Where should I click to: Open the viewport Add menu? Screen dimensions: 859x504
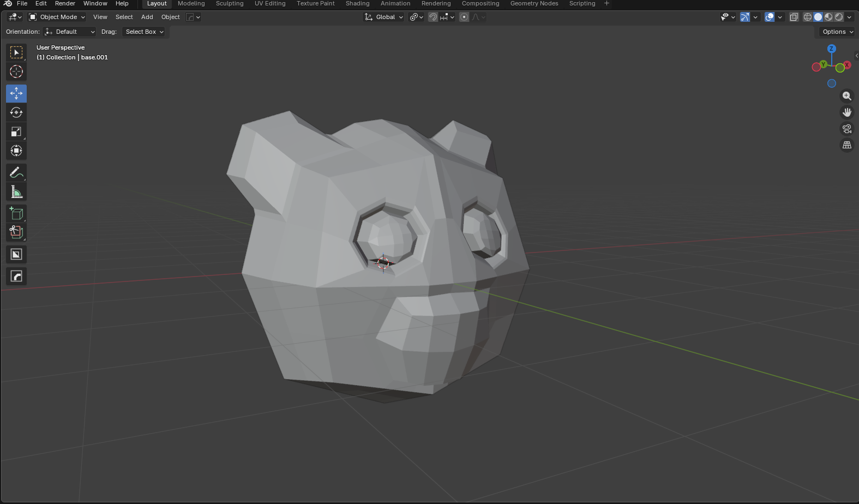point(147,17)
